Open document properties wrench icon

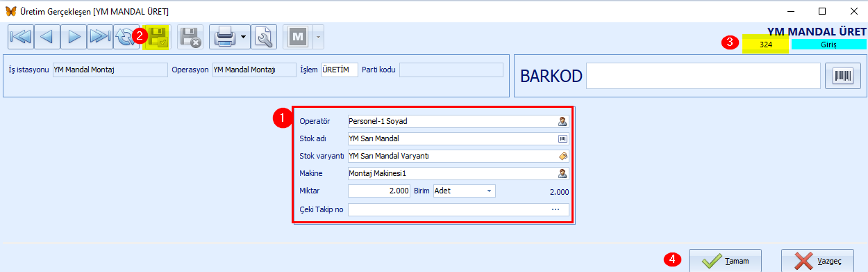263,37
